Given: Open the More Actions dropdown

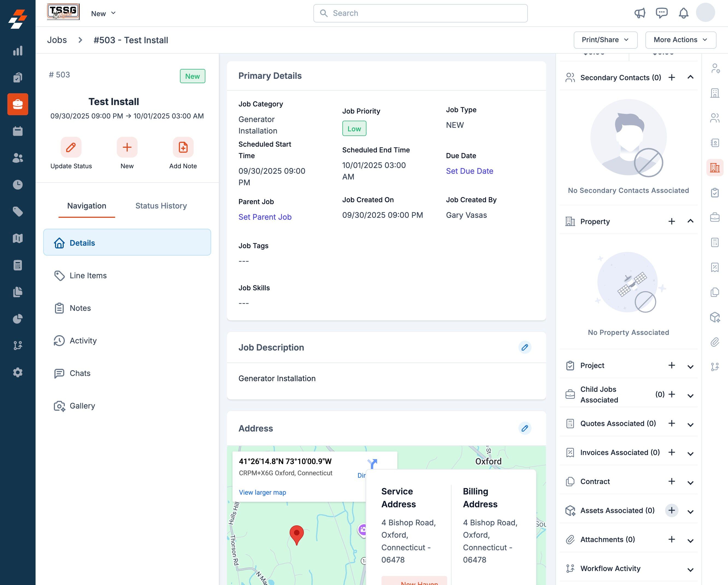Looking at the screenshot, I should point(680,40).
